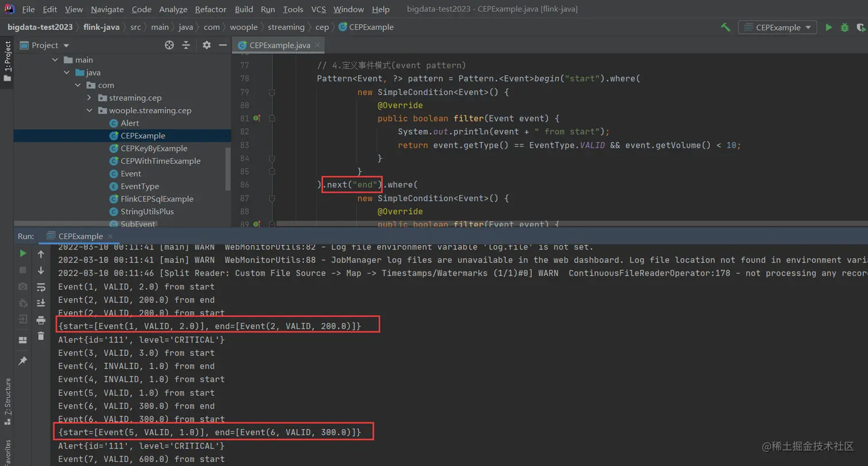Image resolution: width=868 pixels, height=466 pixels.
Task: Hide the Project panel with the minus icon
Action: tap(222, 45)
